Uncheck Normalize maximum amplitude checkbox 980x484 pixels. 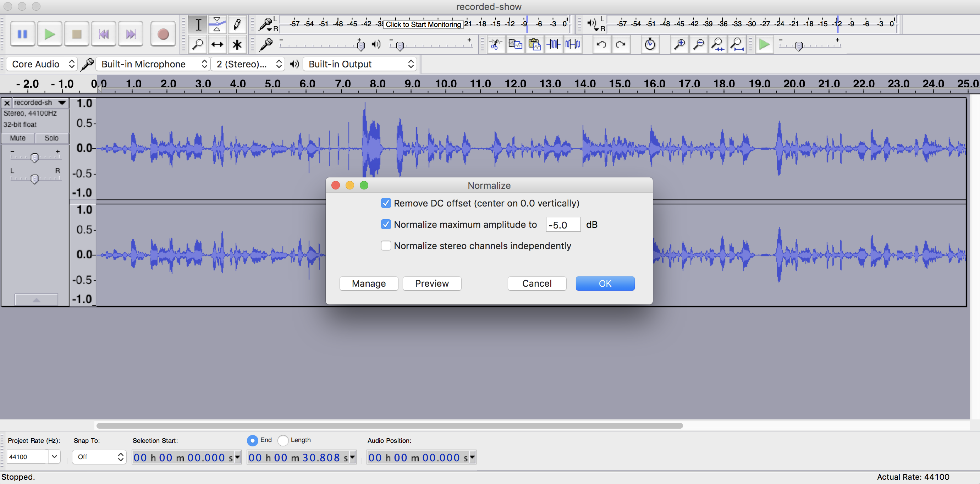click(385, 224)
